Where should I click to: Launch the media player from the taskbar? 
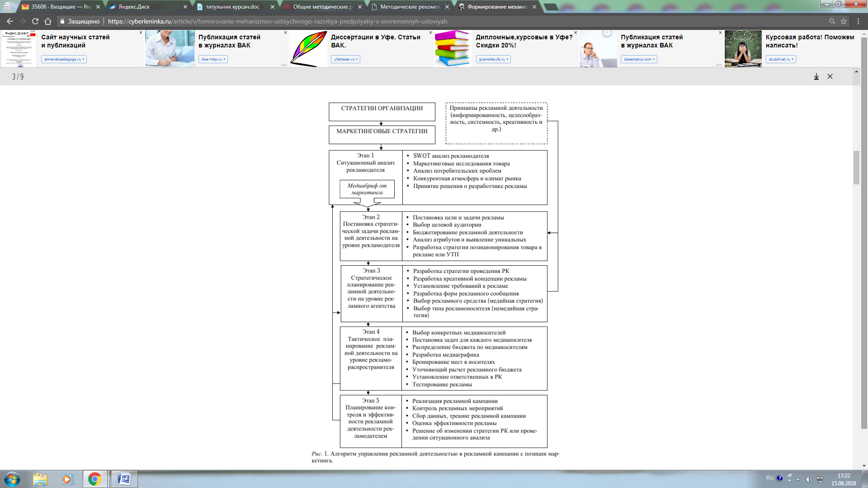[x=67, y=479]
